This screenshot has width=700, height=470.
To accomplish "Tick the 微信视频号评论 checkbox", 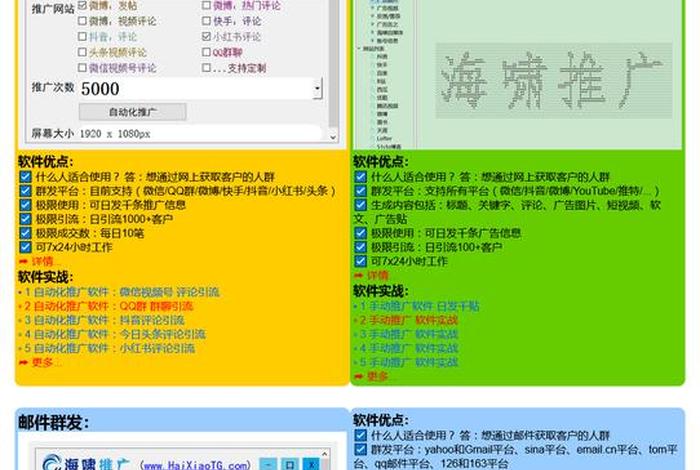I will (x=82, y=67).
